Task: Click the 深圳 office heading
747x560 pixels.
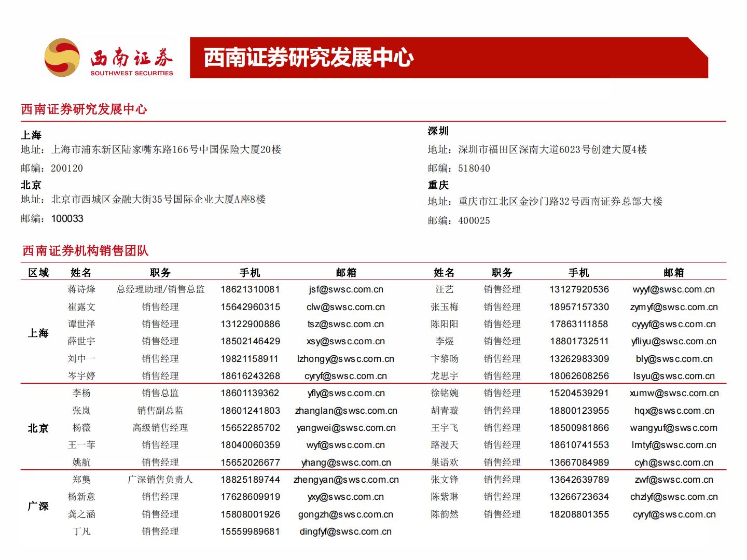Action: [x=438, y=131]
